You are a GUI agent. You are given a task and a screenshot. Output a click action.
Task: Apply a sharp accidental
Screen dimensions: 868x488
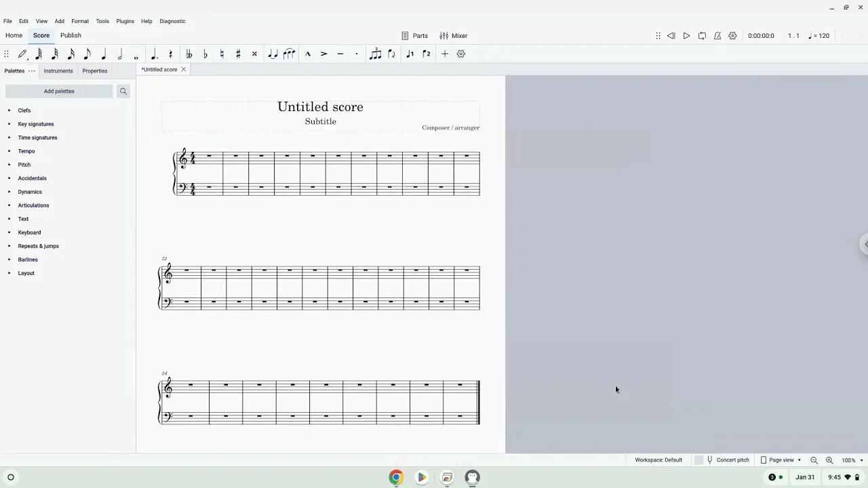237,54
